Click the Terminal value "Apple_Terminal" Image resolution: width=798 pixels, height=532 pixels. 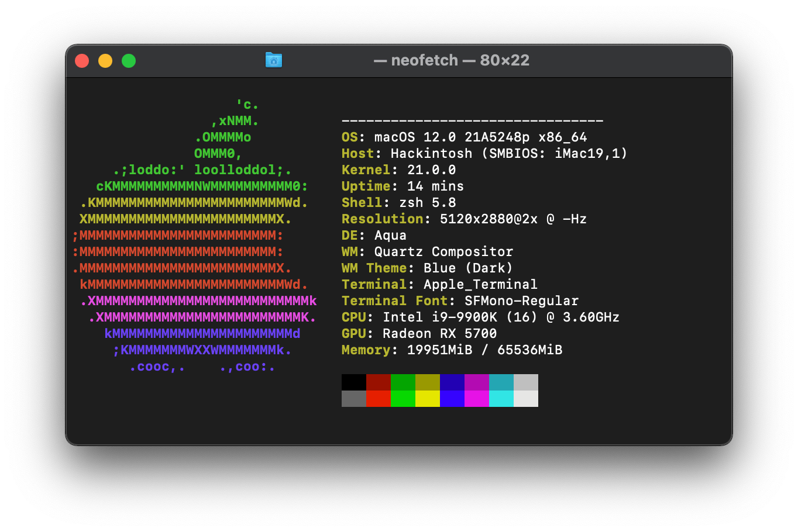480,285
